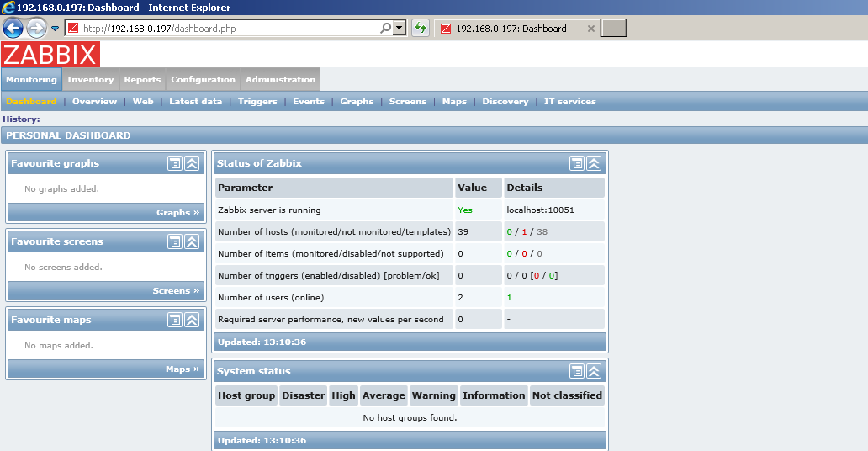Select the 192.168.0.197: Dashboard browser tab

point(511,29)
